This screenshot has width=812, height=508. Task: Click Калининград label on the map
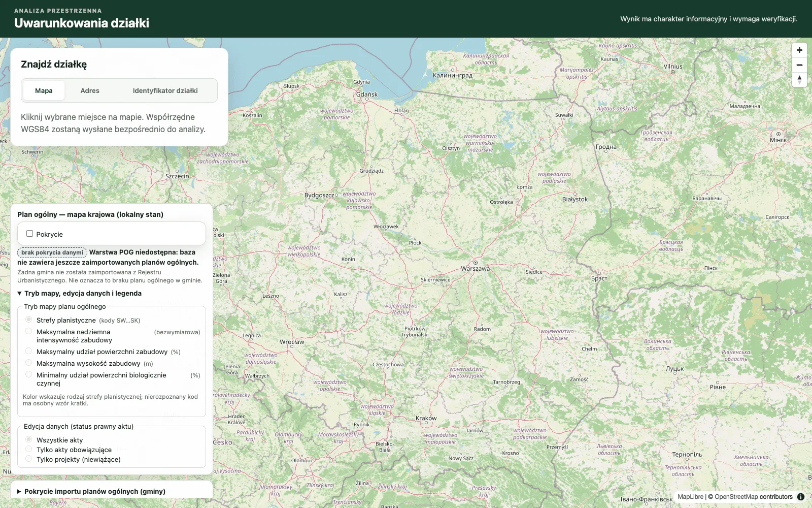pyautogui.click(x=452, y=75)
